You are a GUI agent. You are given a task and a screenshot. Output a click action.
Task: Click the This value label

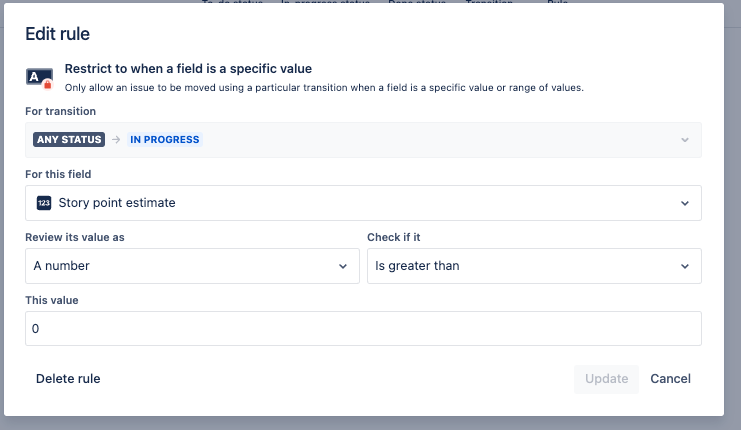52,300
